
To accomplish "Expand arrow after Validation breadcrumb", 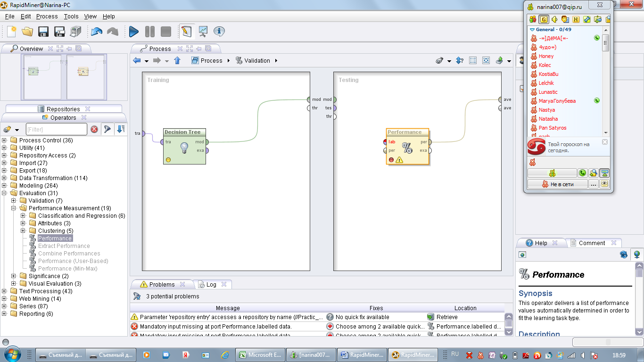I will [x=276, y=60].
